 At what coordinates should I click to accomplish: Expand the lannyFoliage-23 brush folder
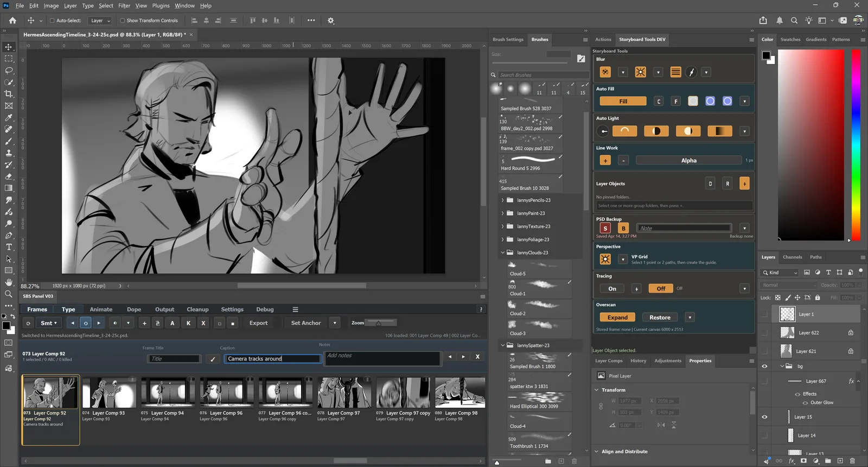tap(502, 239)
